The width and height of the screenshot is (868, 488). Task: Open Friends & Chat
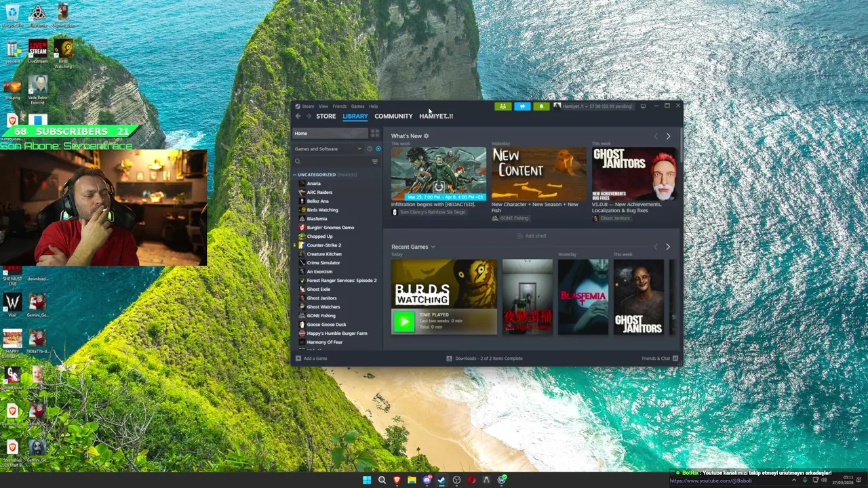coord(660,359)
